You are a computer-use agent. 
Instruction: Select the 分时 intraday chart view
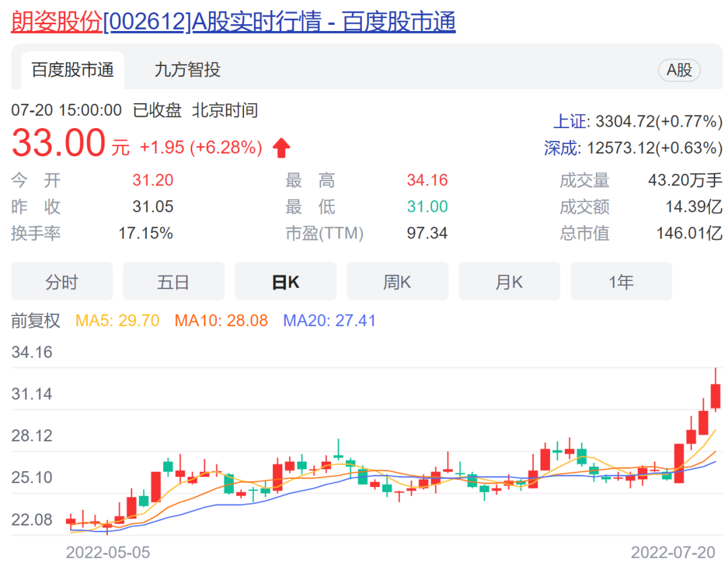[62, 281]
